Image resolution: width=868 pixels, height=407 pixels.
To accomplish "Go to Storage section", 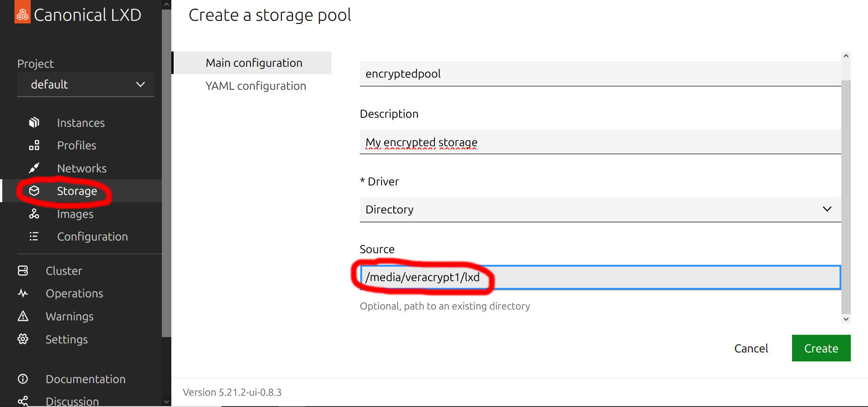I will (77, 191).
